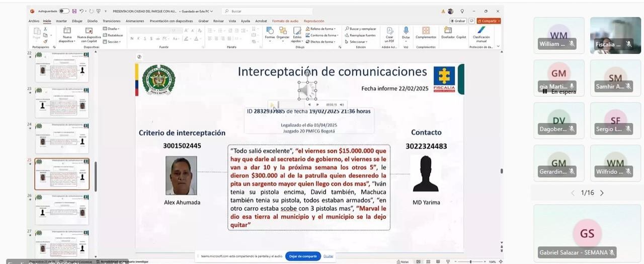Click the Bold N formatting icon
644x264 pixels.
(x=132, y=38)
